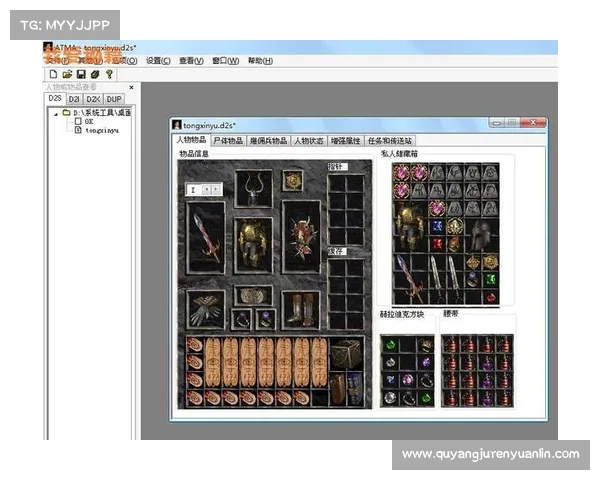
Task: Open the tongxinyu file in tree
Action: pos(97,130)
